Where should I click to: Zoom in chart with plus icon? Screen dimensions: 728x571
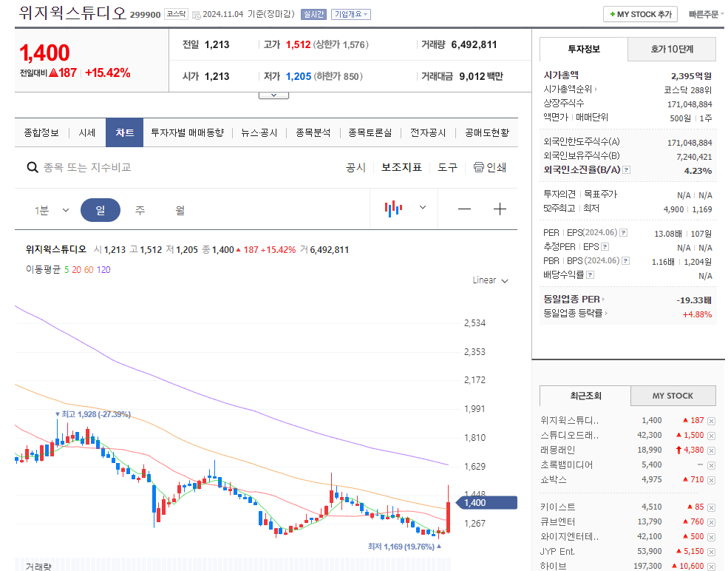tap(500, 209)
